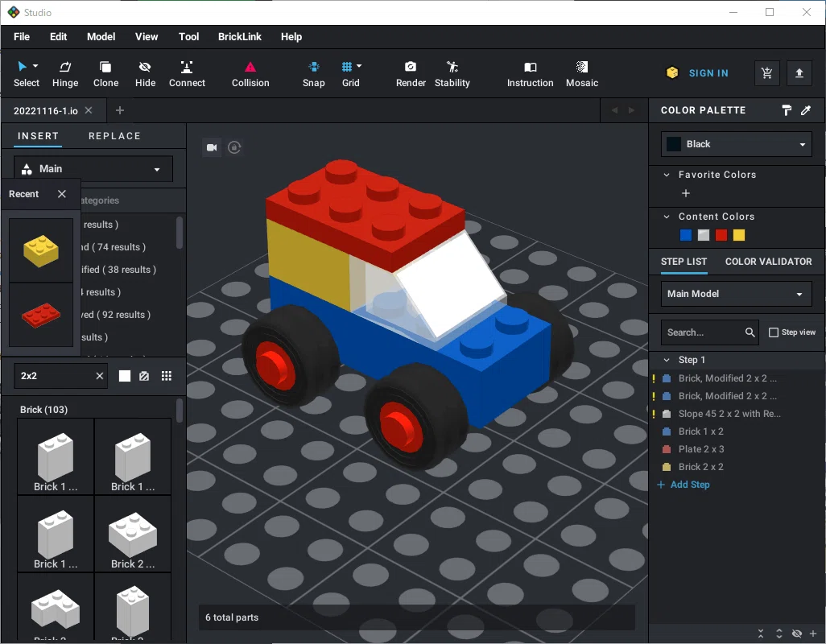
Task: Toggle the Snap option
Action: click(313, 74)
